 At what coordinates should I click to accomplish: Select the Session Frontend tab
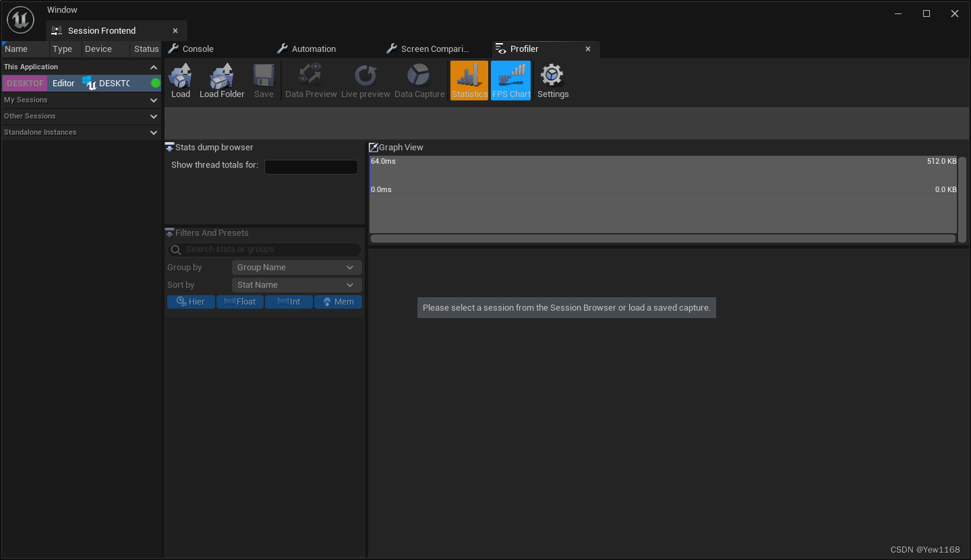(102, 30)
